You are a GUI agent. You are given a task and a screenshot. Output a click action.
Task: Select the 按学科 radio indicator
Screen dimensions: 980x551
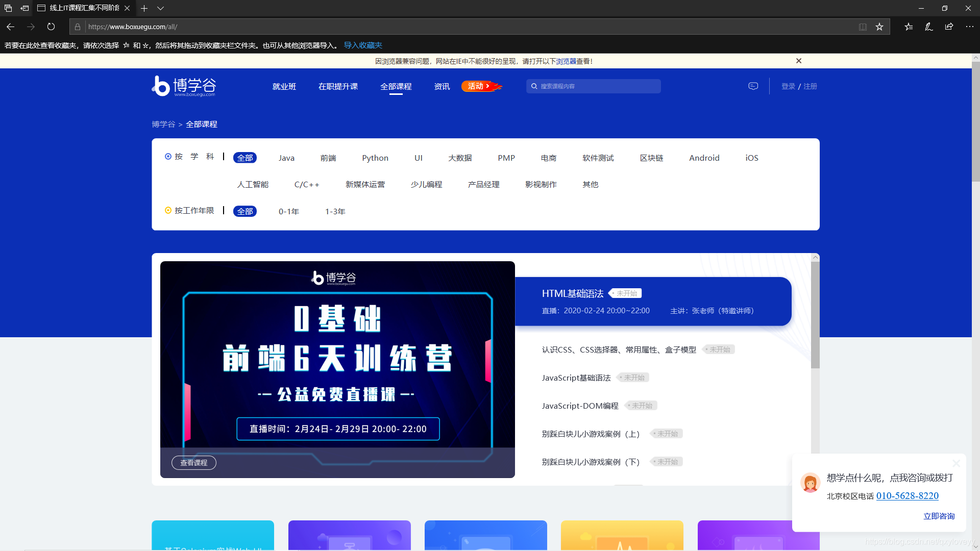tap(168, 156)
